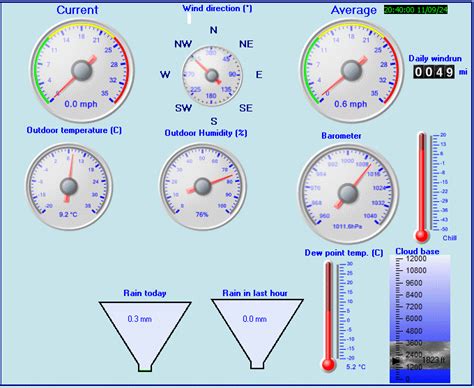Click the Rain in last hour funnel
Image resolution: width=474 pixels, height=388 pixels.
point(257,334)
